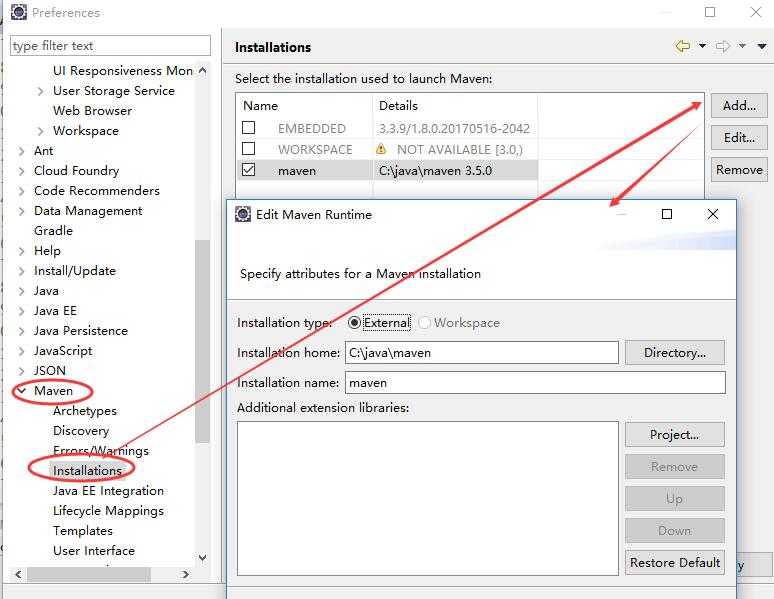The width and height of the screenshot is (774, 599).
Task: Expand the Help preferences node
Action: click(x=21, y=251)
